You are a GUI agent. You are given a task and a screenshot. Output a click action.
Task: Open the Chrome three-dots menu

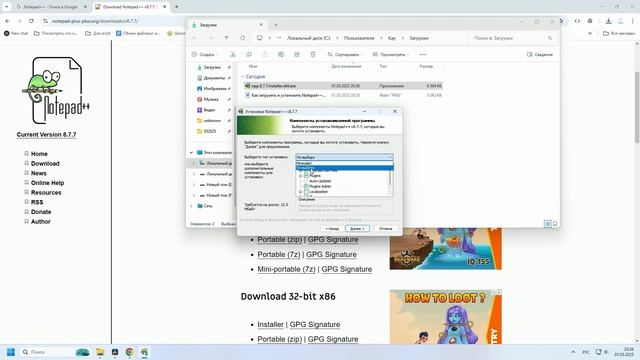[633, 21]
